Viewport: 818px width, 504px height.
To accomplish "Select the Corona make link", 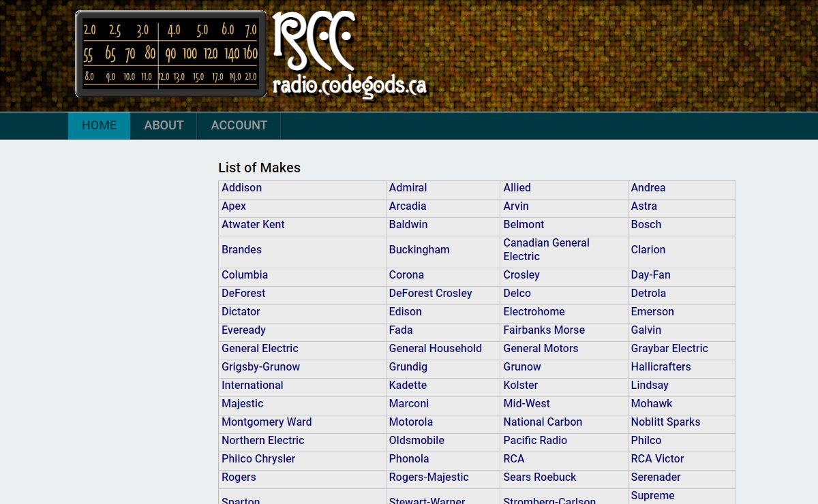I will click(406, 275).
